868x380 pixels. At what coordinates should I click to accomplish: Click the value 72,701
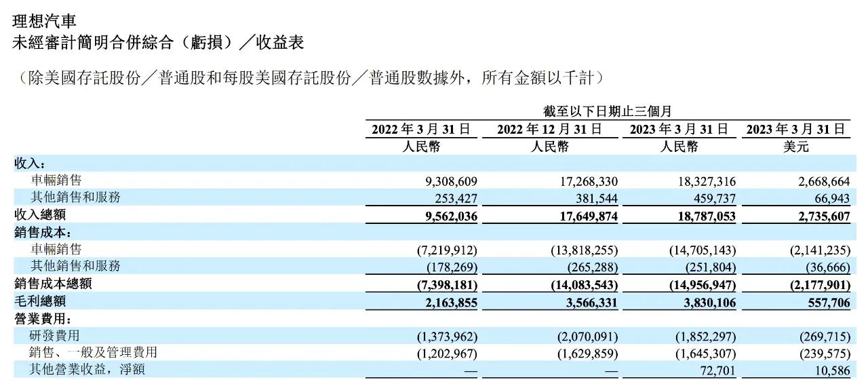click(719, 371)
